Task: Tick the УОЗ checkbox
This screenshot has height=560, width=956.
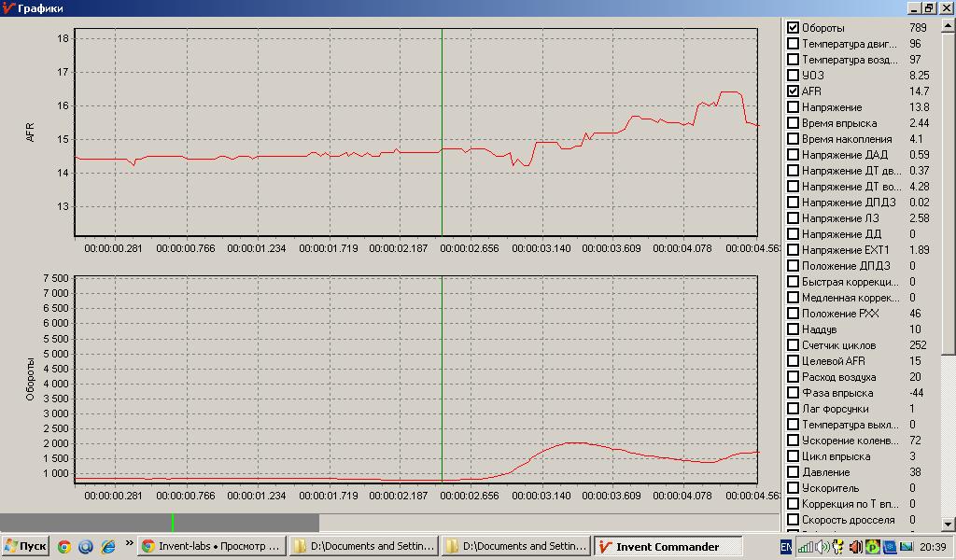Action: [x=793, y=75]
